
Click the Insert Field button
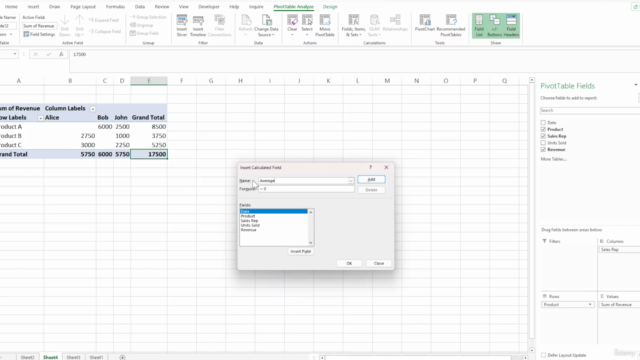300,251
